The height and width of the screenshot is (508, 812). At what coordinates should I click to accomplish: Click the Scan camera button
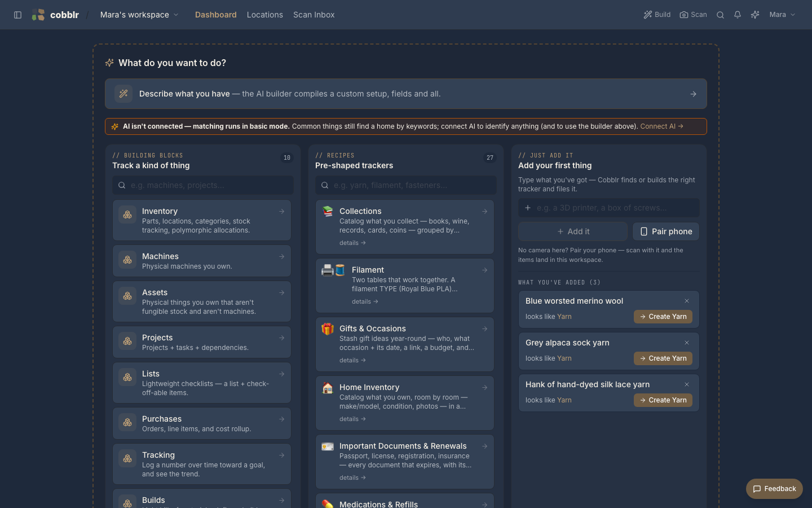(x=693, y=15)
